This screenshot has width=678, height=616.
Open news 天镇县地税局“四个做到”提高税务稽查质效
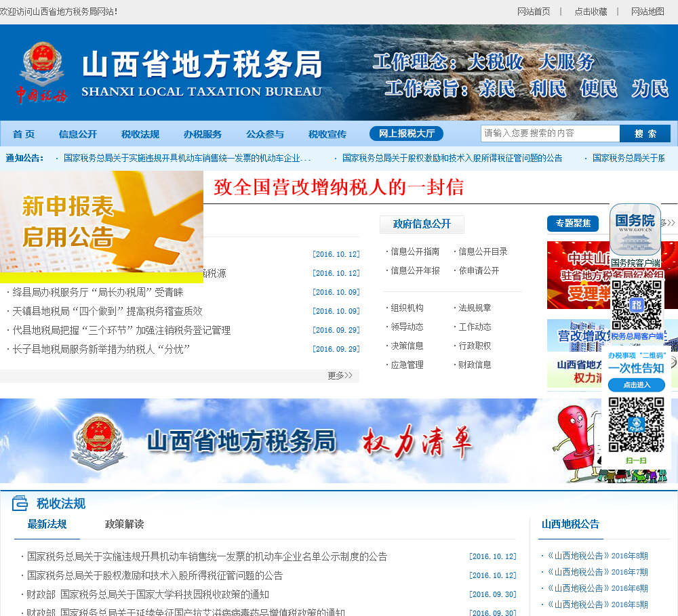click(107, 311)
